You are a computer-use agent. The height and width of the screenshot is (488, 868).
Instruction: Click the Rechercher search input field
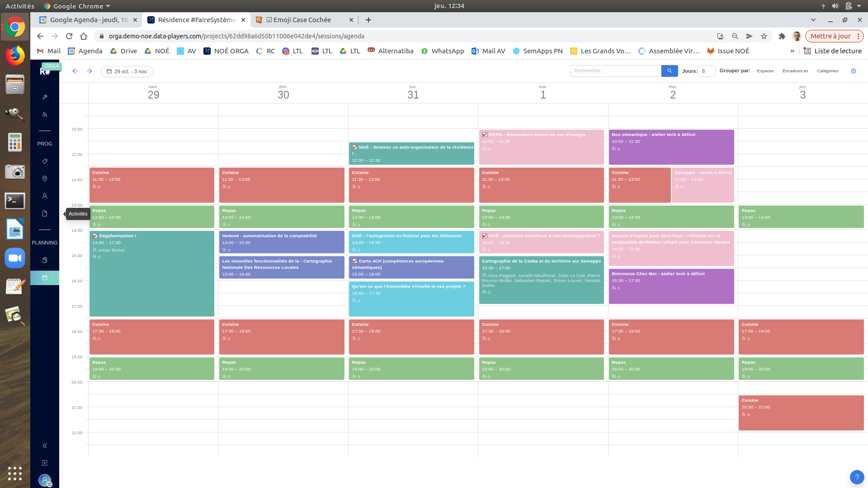coord(615,71)
